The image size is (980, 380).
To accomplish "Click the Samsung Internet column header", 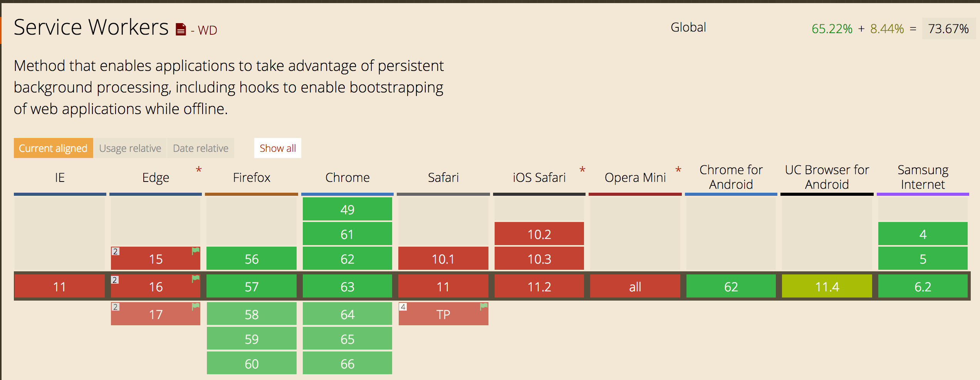I will [923, 177].
